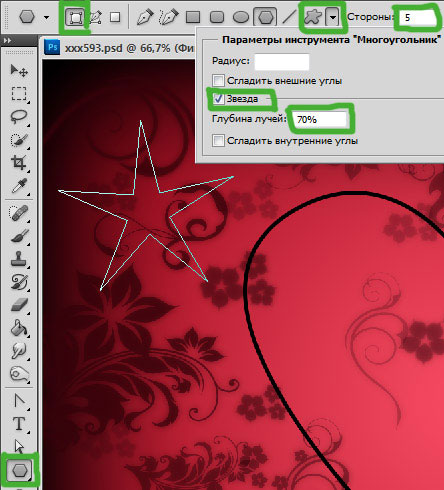This screenshot has height=490, width=444.
Task: Select the Rectangle shape in options bar
Action: (x=193, y=17)
